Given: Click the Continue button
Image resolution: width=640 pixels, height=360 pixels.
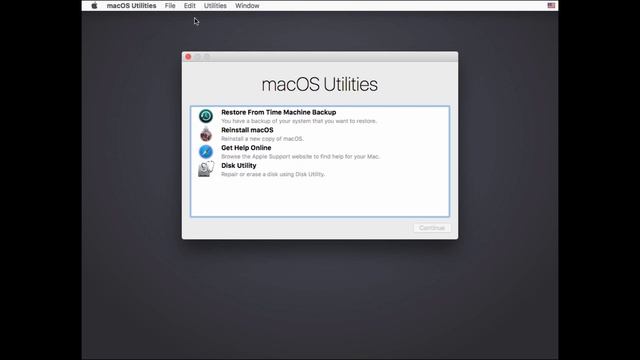Looking at the screenshot, I should tap(432, 228).
